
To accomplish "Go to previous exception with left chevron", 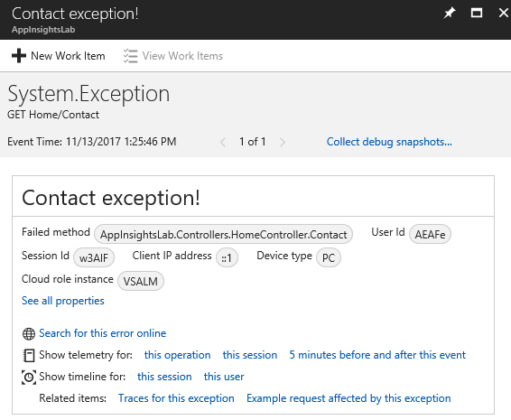I will pos(223,142).
